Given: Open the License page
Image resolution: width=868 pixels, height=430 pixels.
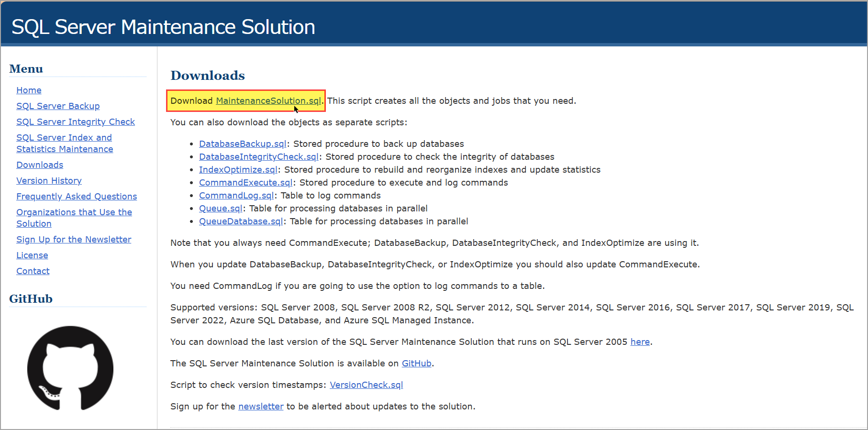Looking at the screenshot, I should (32, 255).
